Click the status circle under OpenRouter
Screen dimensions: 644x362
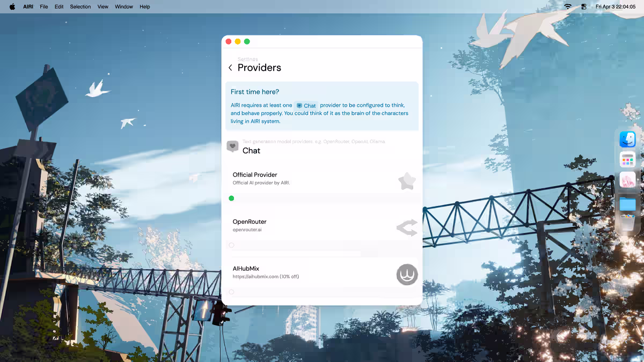click(x=231, y=245)
